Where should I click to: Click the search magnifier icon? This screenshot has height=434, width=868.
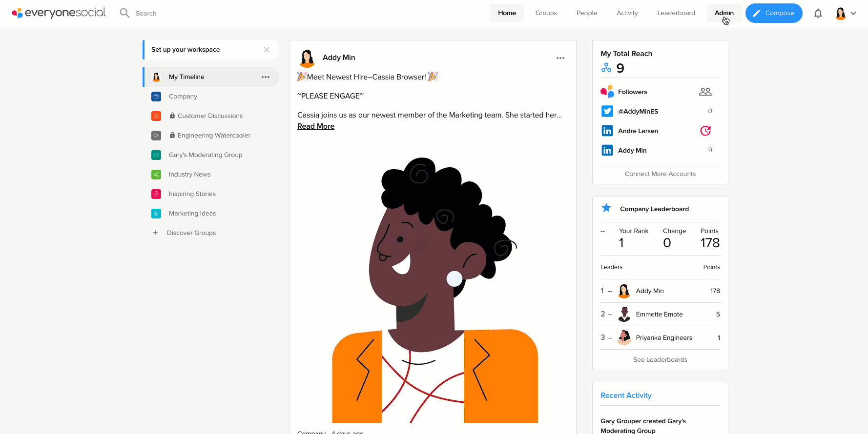(x=125, y=13)
